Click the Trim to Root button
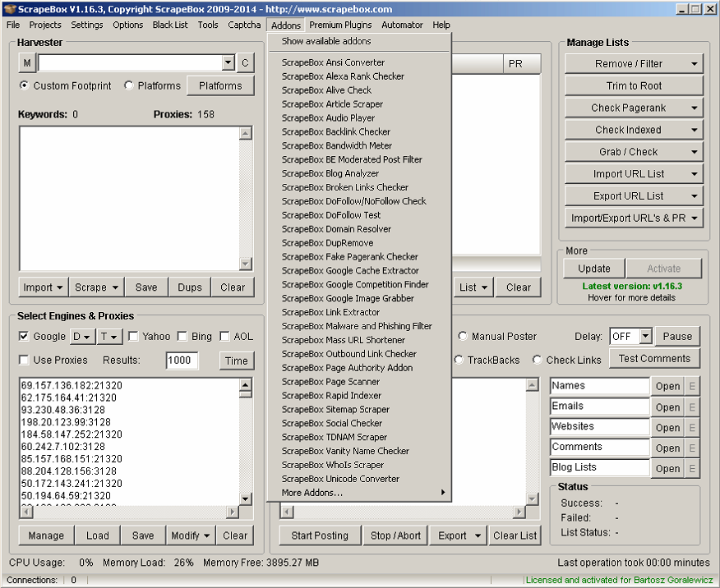Screen dimensions: 720x588 pyautogui.click(x=635, y=85)
